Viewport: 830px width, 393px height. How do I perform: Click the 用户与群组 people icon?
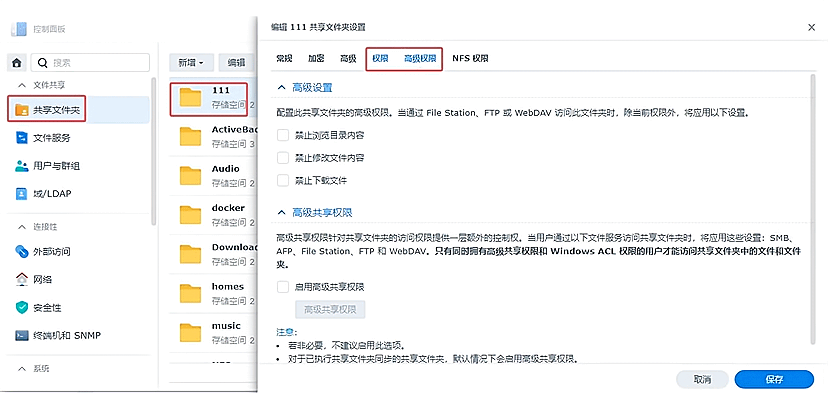coord(21,166)
